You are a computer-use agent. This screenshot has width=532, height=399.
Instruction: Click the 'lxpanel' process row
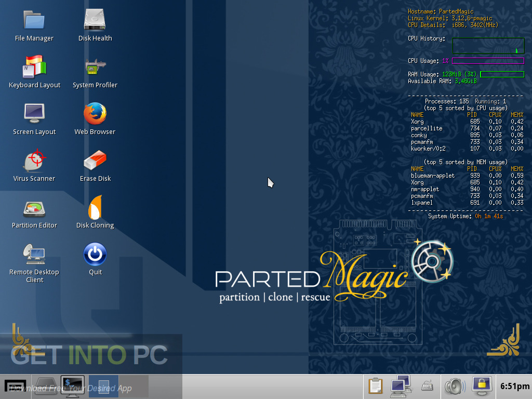coord(467,203)
